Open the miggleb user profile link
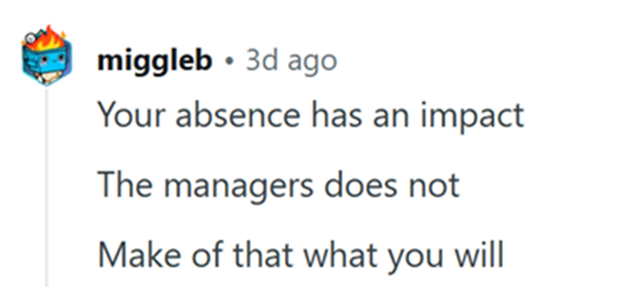Screen dimensions: 644x287 click(x=155, y=62)
